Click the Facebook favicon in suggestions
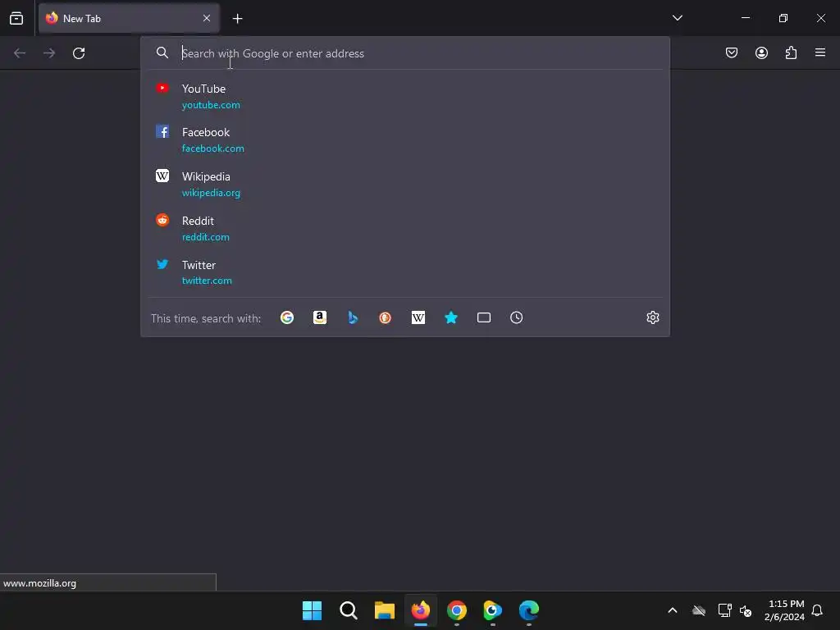This screenshot has width=840, height=630. point(162,132)
